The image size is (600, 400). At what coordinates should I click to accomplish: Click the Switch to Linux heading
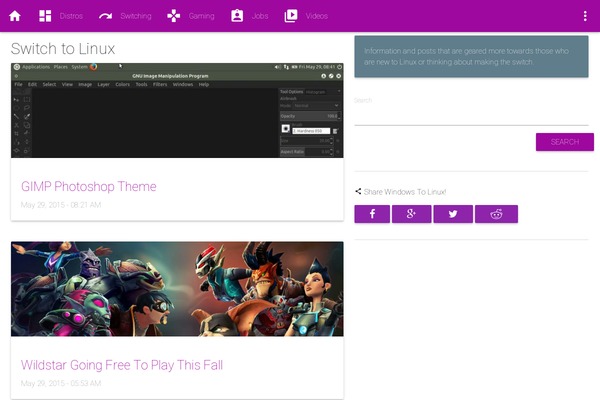[x=63, y=49]
